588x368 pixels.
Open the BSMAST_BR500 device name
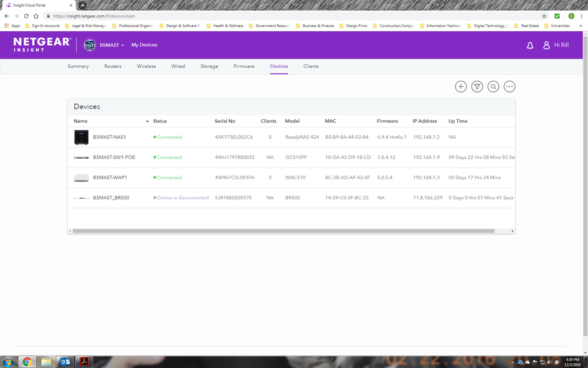pyautogui.click(x=111, y=198)
